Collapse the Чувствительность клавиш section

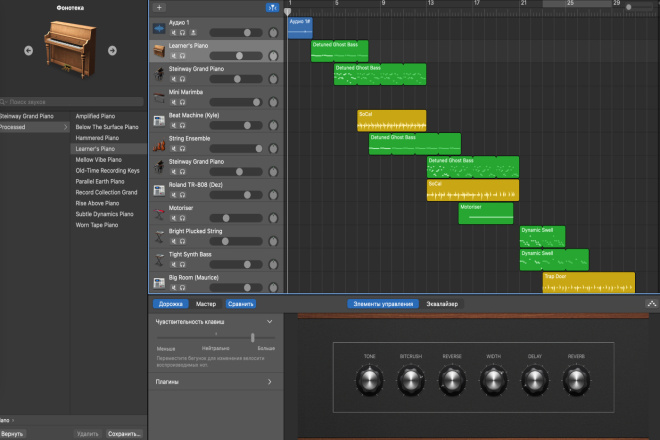pyautogui.click(x=269, y=322)
